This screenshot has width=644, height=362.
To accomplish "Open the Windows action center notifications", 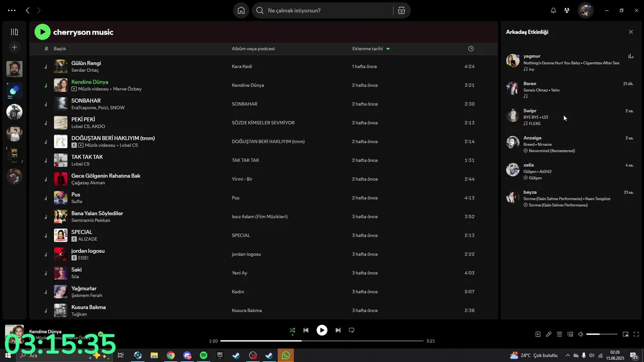I will click(634, 355).
